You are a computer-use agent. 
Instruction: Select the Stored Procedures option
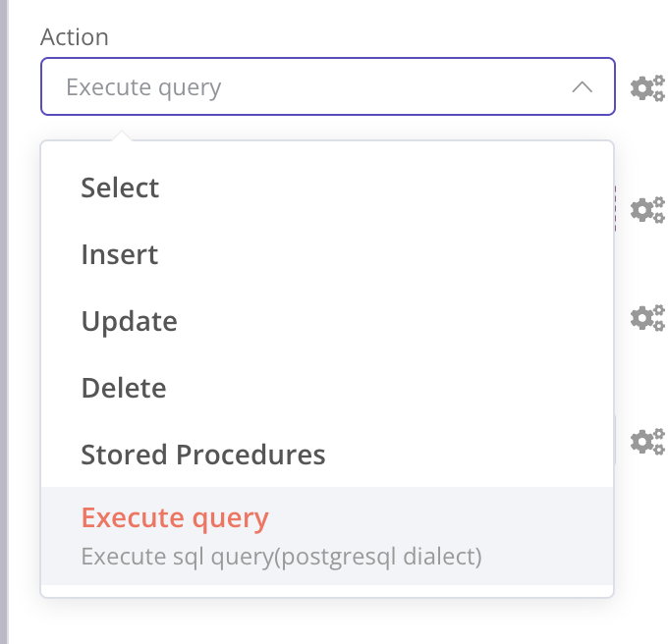pyautogui.click(x=202, y=455)
